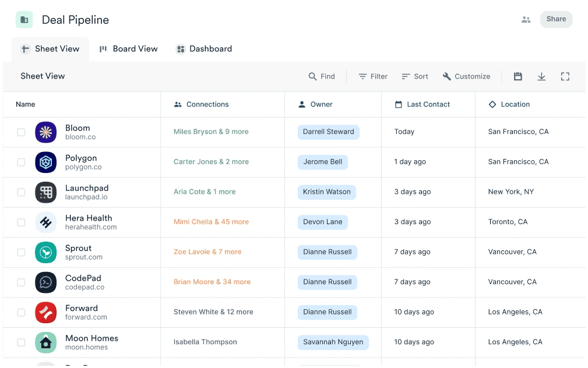Click the download arrow icon
The height and width of the screenshot is (368, 588).
[x=541, y=76]
